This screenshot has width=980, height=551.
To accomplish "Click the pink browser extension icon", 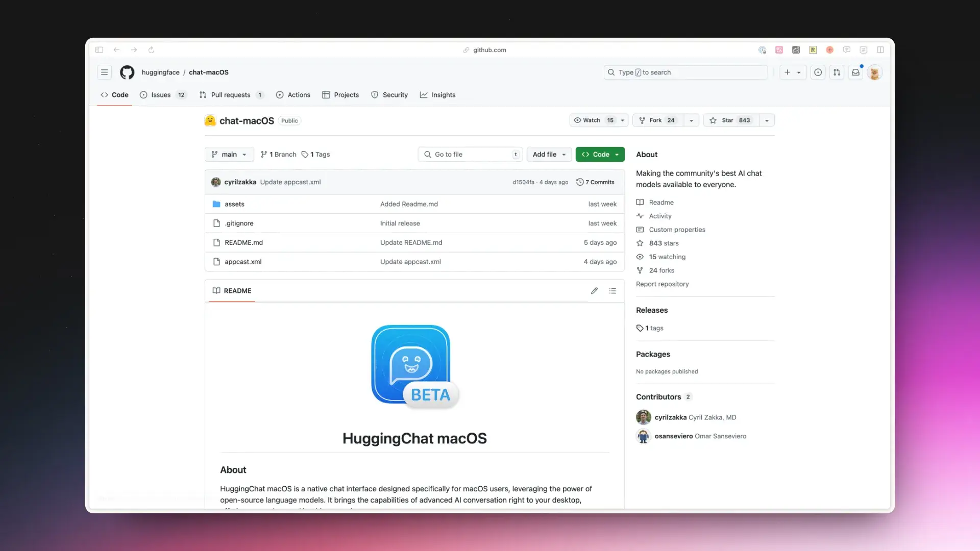I will (x=779, y=50).
